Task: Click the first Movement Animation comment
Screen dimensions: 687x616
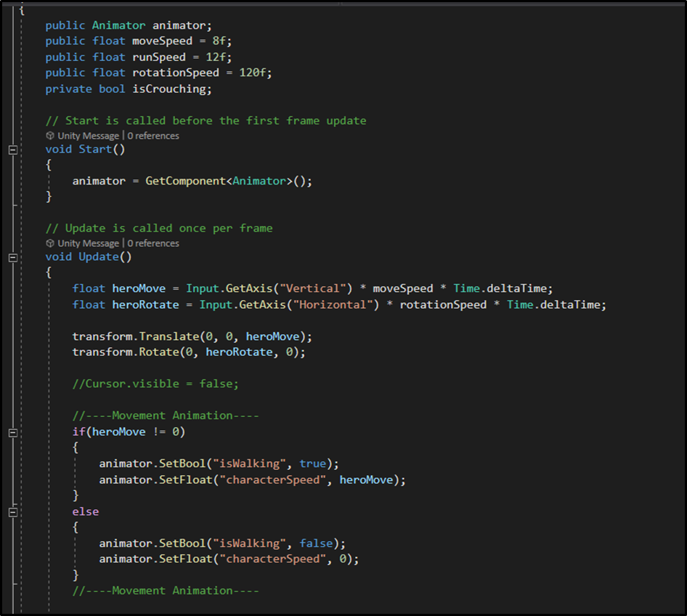Action: tap(166, 416)
